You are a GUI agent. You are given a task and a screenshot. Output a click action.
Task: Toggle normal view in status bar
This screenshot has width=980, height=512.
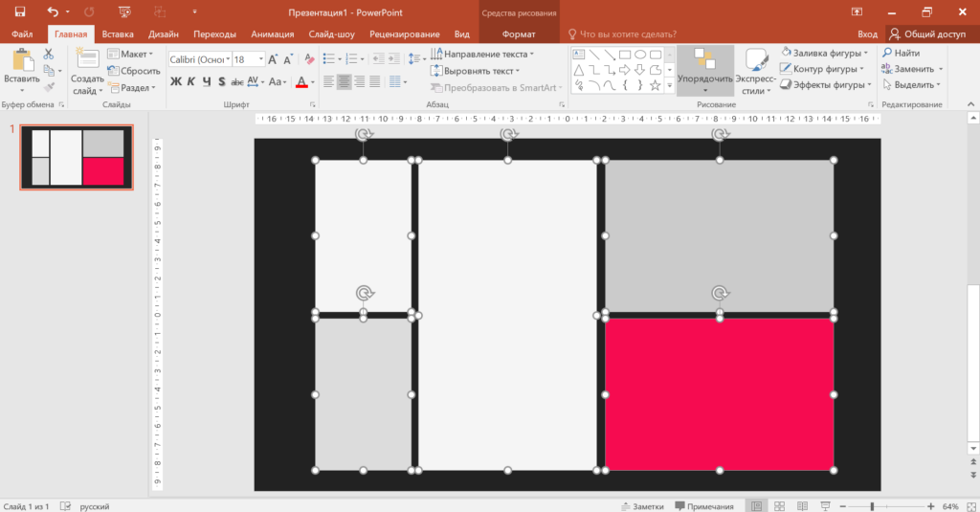point(756,505)
